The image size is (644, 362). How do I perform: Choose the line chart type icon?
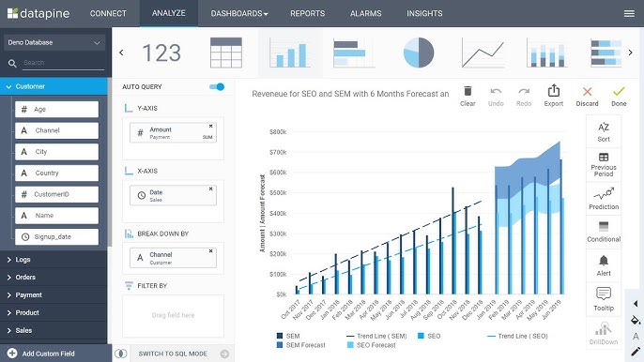click(483, 53)
